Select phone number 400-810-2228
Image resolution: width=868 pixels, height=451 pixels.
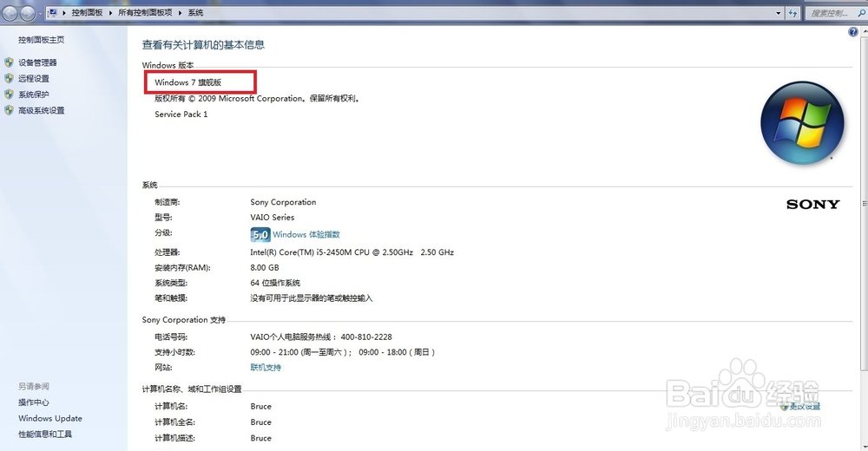pyautogui.click(x=366, y=337)
